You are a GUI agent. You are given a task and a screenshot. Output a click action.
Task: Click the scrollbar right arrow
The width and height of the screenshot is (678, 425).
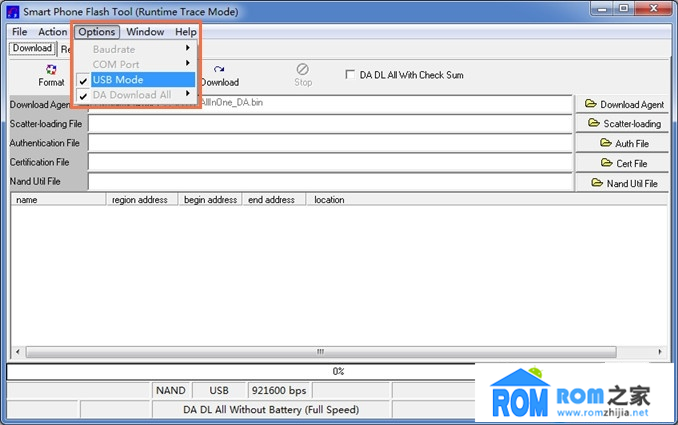click(x=660, y=352)
